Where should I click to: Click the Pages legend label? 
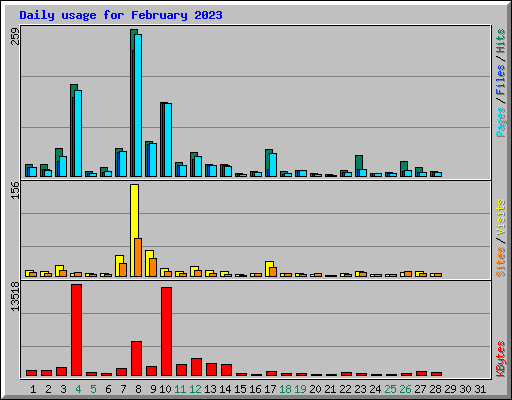click(x=500, y=122)
